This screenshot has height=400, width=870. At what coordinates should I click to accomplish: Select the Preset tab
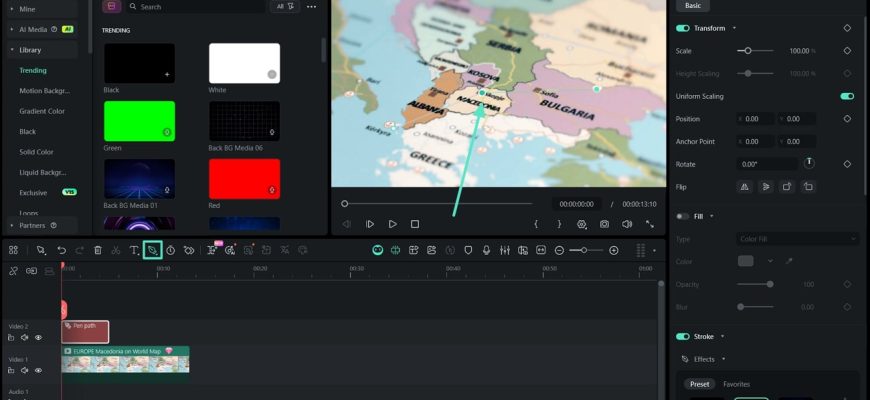699,384
